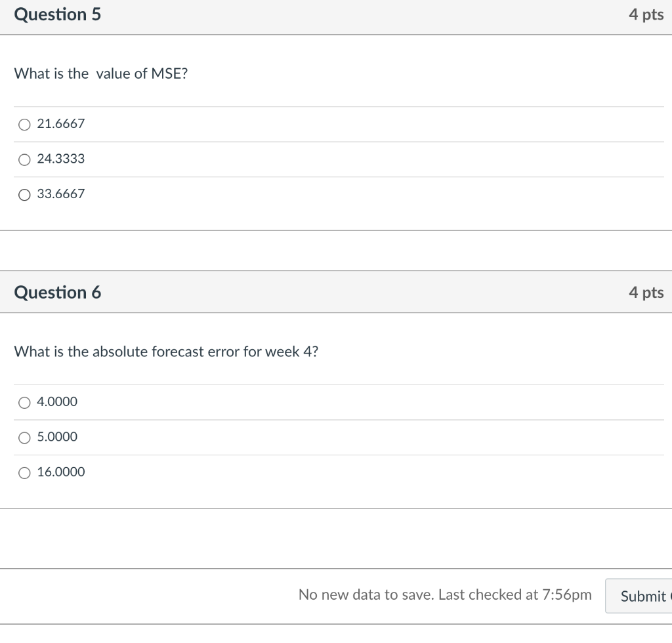Click the 4.0000 answer label text
The image size is (672, 643).
(57, 402)
